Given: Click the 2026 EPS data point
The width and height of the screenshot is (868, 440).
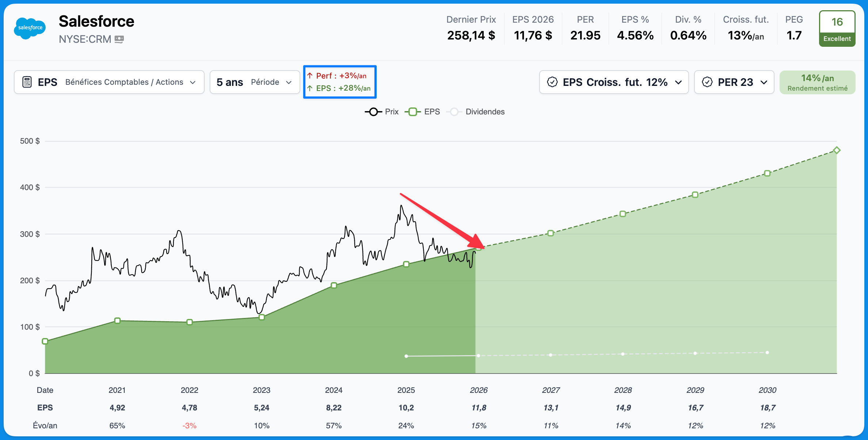Looking at the screenshot, I should point(478,248).
